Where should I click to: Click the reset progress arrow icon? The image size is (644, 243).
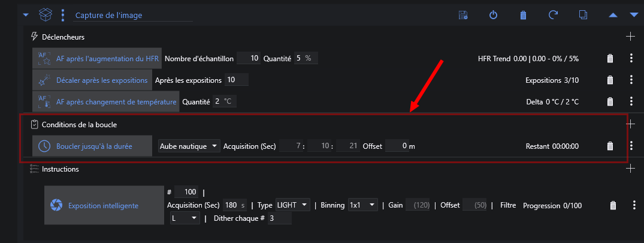pos(553,15)
